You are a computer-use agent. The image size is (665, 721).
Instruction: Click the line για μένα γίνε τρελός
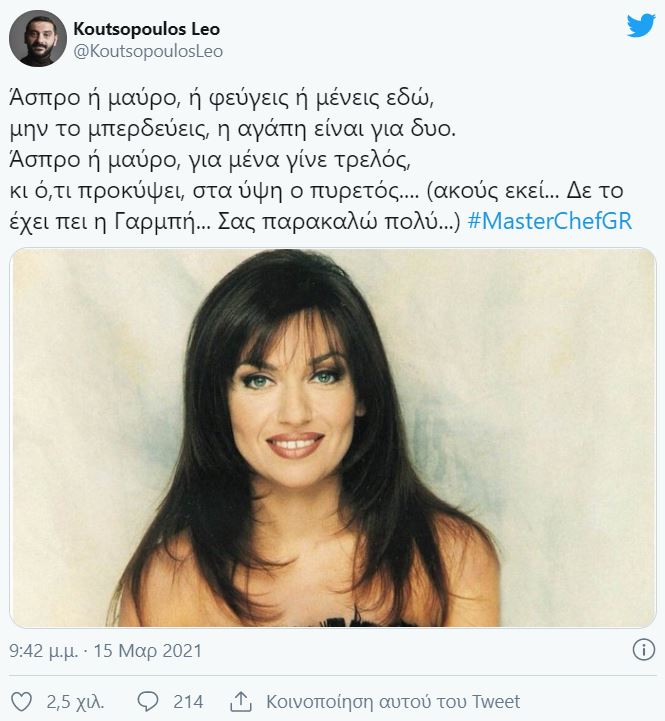tap(299, 160)
